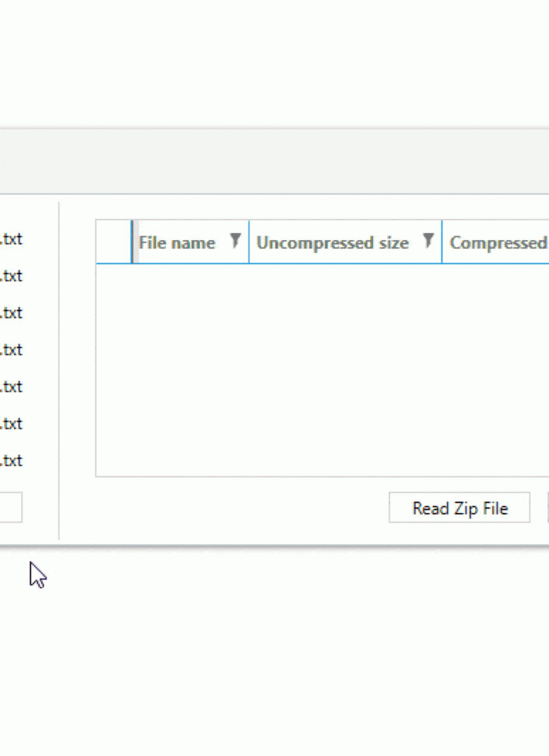Open the Compressed column filter funnel
Image resolution: width=549 pixels, height=756 pixels.
[545, 242]
